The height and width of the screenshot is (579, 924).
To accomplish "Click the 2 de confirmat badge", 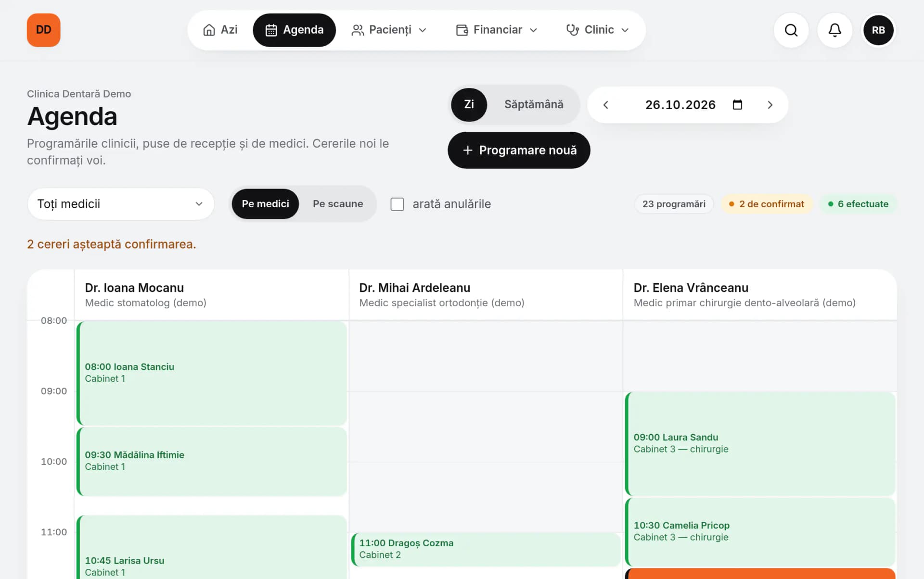I will (x=767, y=204).
